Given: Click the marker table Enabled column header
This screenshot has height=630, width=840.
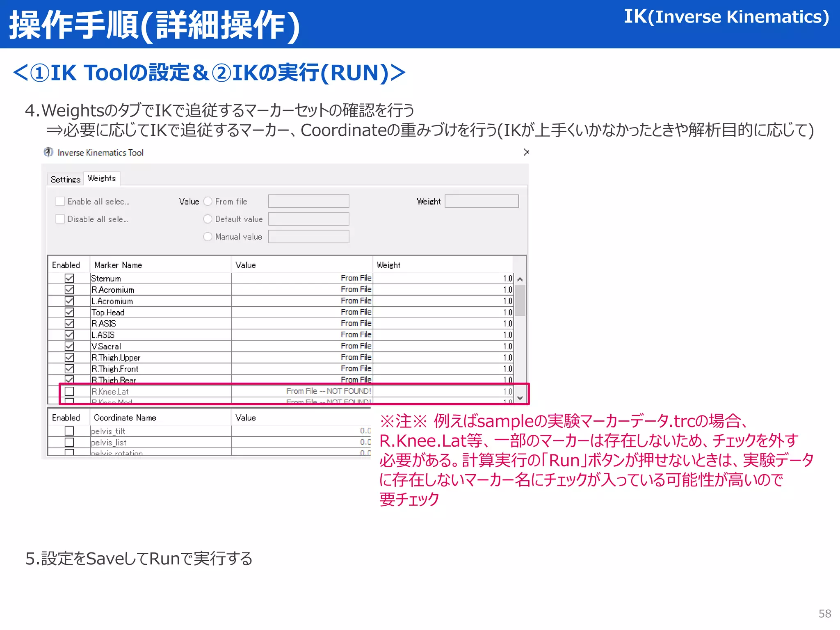Looking at the screenshot, I should tap(69, 265).
